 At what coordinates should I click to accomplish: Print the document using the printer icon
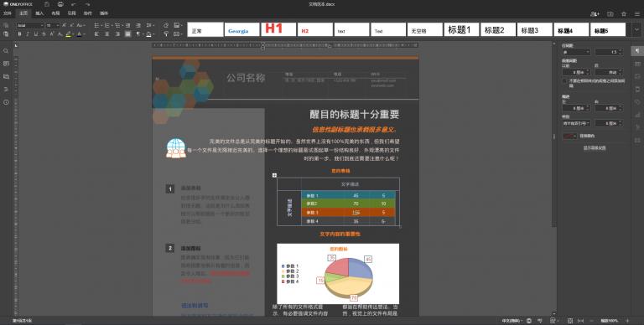[60, 4]
